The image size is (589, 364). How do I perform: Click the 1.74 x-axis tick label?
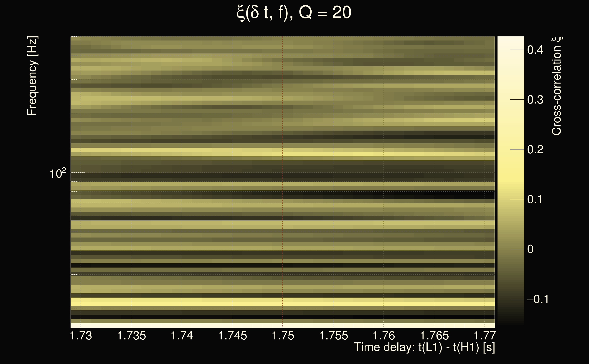(x=182, y=336)
